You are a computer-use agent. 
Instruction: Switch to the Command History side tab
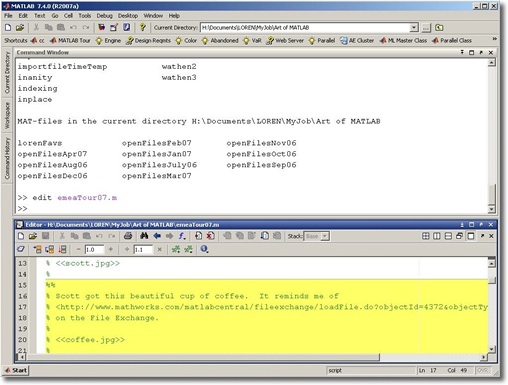[7, 158]
